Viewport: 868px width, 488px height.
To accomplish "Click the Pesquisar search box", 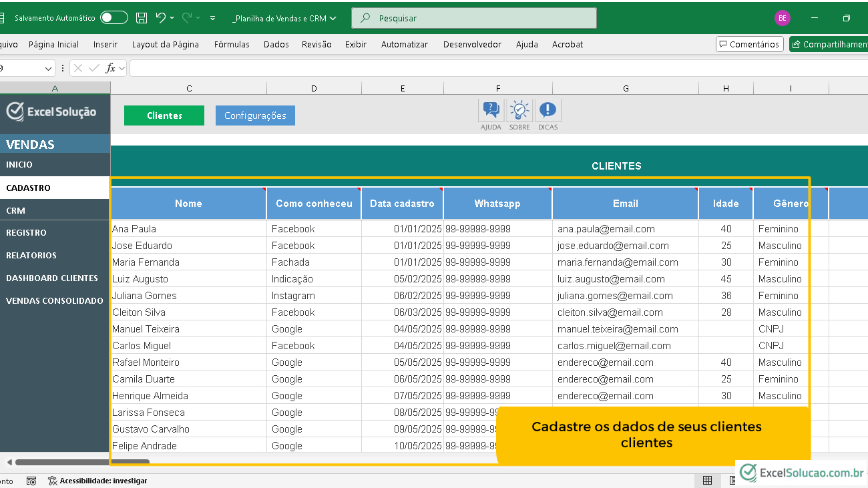I will [474, 18].
